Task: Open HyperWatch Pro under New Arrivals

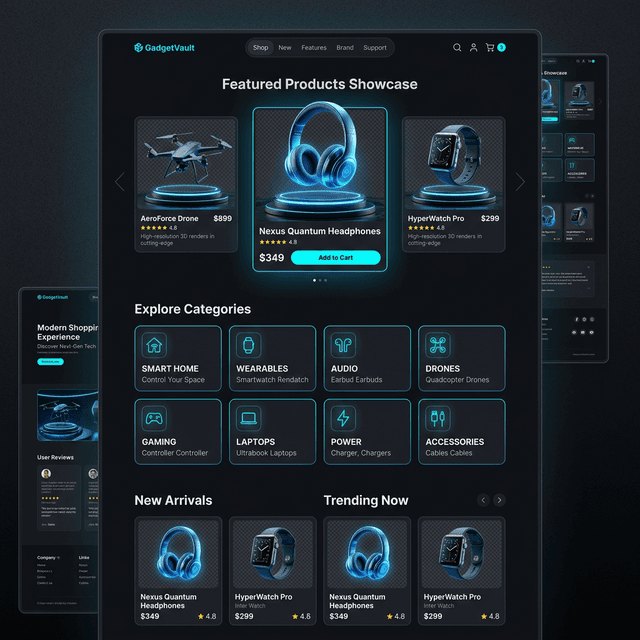Action: (x=273, y=571)
